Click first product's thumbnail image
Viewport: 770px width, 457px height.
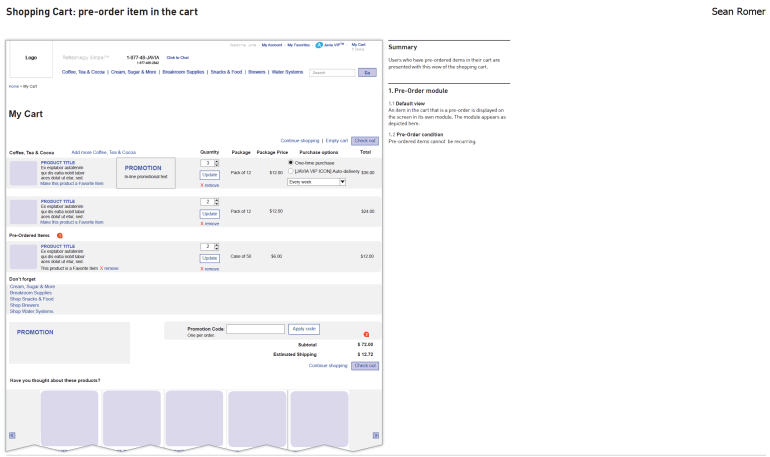[x=23, y=173]
